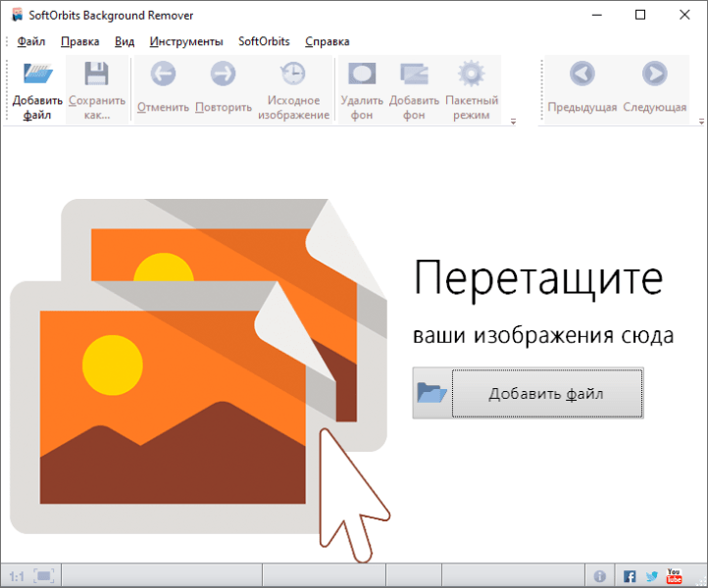
Task: Click the fit-to-window icon beside 1:1
Action: (x=44, y=576)
